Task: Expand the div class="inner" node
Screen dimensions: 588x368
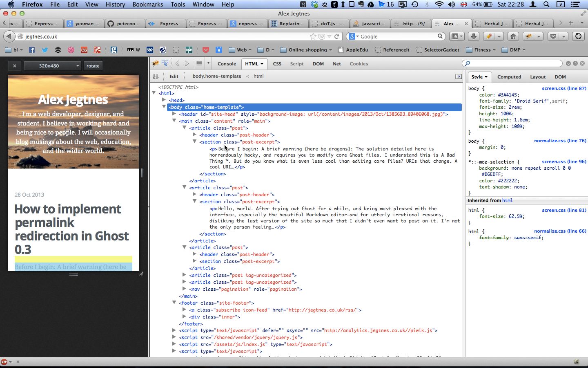Action: (185, 316)
